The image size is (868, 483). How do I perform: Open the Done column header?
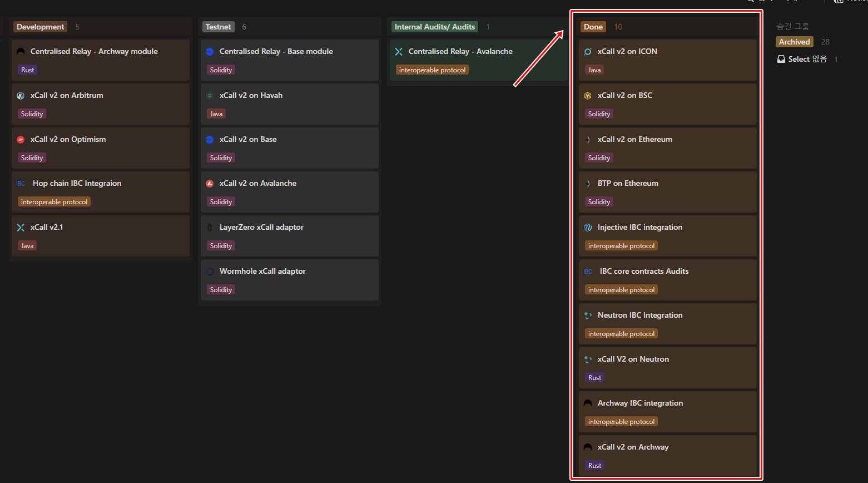[593, 27]
